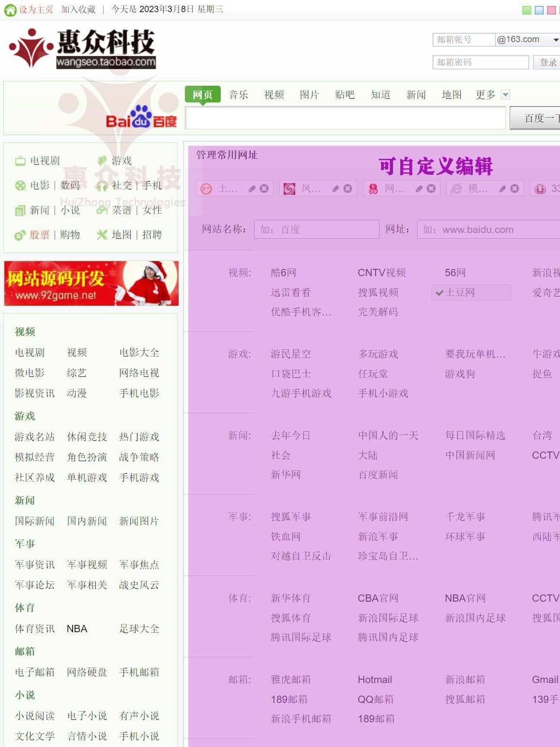560x747 pixels.
Task: Edit the 网... shortcut with pencil icon
Action: [419, 188]
